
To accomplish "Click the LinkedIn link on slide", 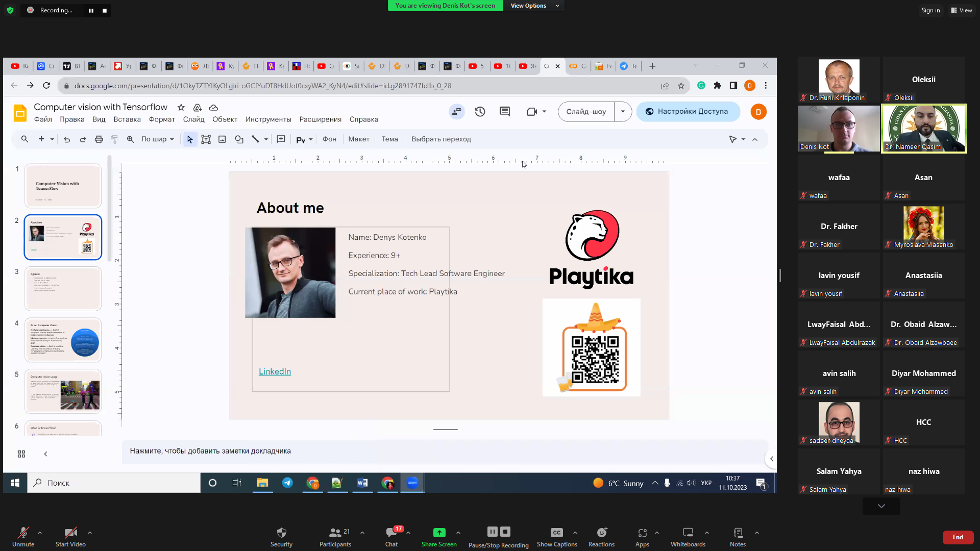I will pyautogui.click(x=275, y=371).
